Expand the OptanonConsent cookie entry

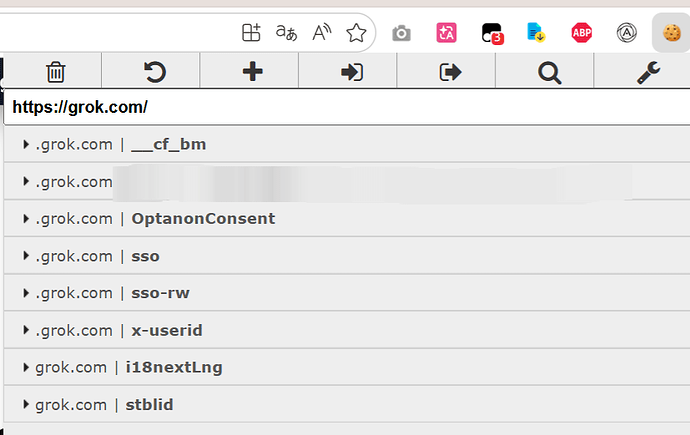347,219
